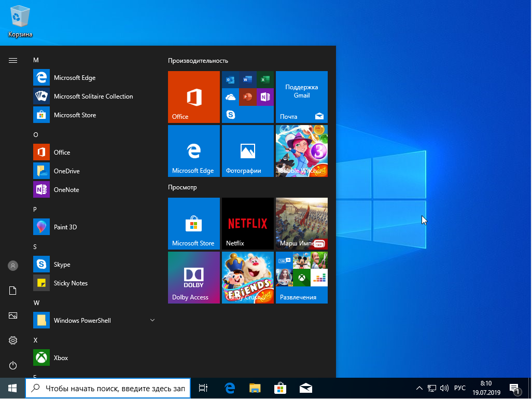Click the Windows Start button
Image resolution: width=532 pixels, height=399 pixels.
[x=12, y=388]
